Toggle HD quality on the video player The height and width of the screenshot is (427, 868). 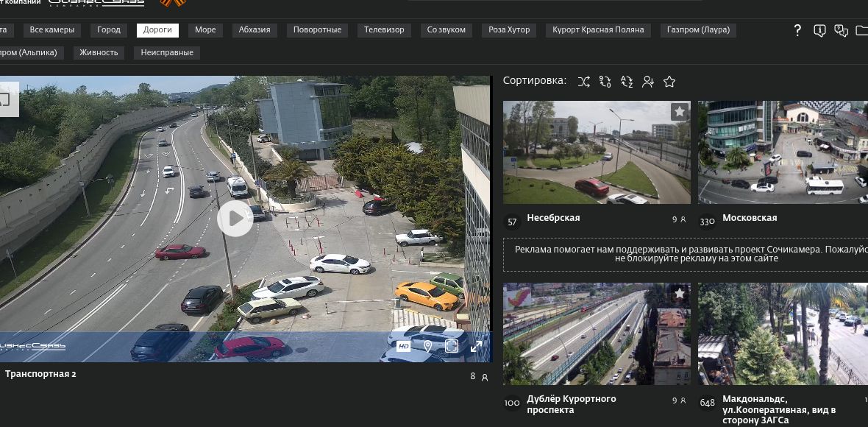coord(404,347)
